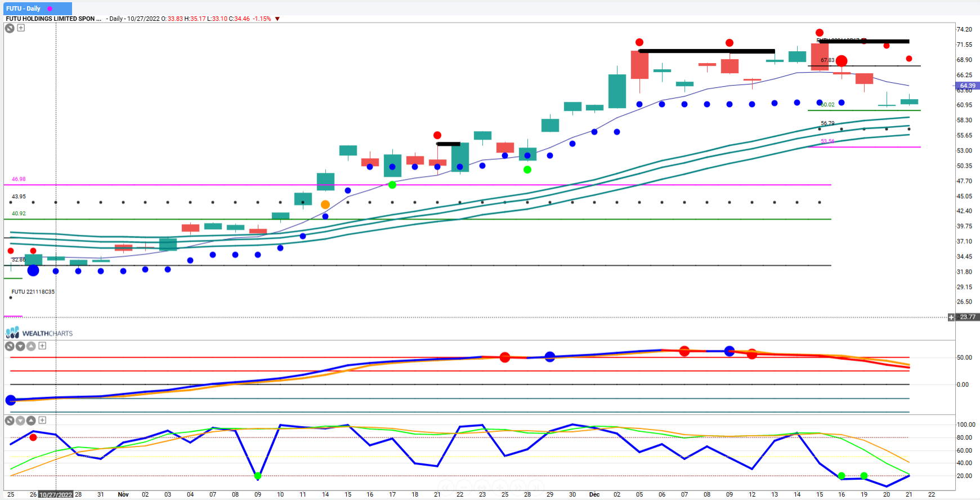This screenshot has height=500, width=980.
Task: Click down arrow icon of bottom stochastic pane
Action: (20, 420)
